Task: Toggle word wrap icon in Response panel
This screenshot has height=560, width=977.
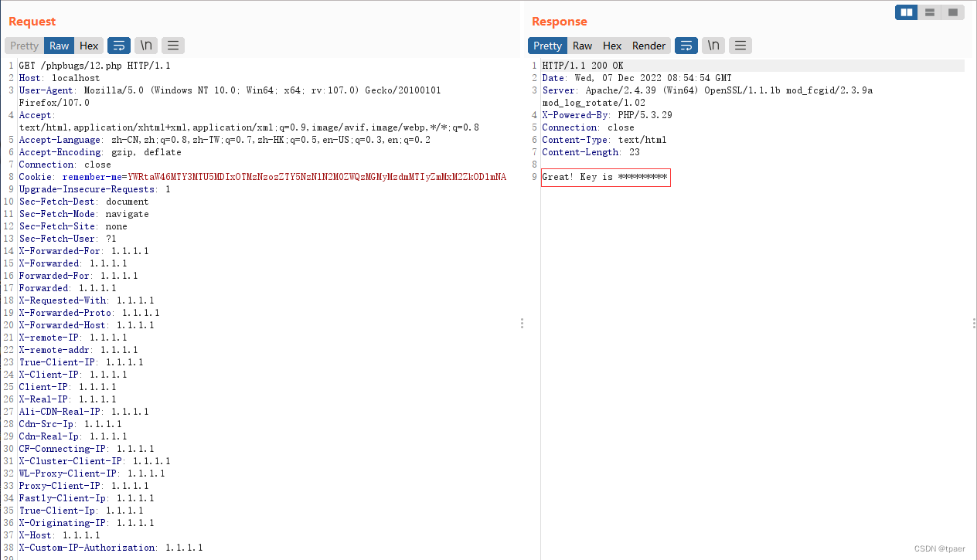Action: coord(686,46)
